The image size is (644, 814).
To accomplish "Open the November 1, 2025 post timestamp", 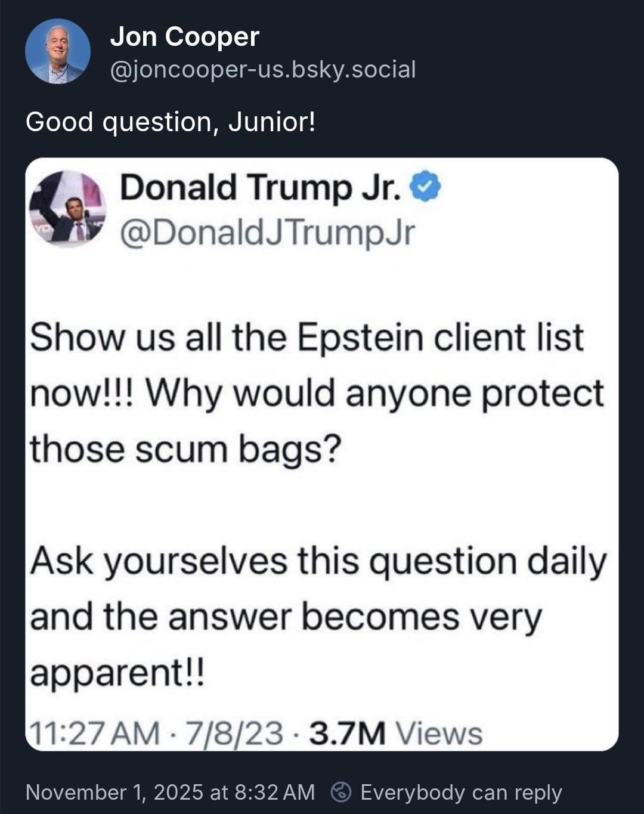I will (x=170, y=792).
